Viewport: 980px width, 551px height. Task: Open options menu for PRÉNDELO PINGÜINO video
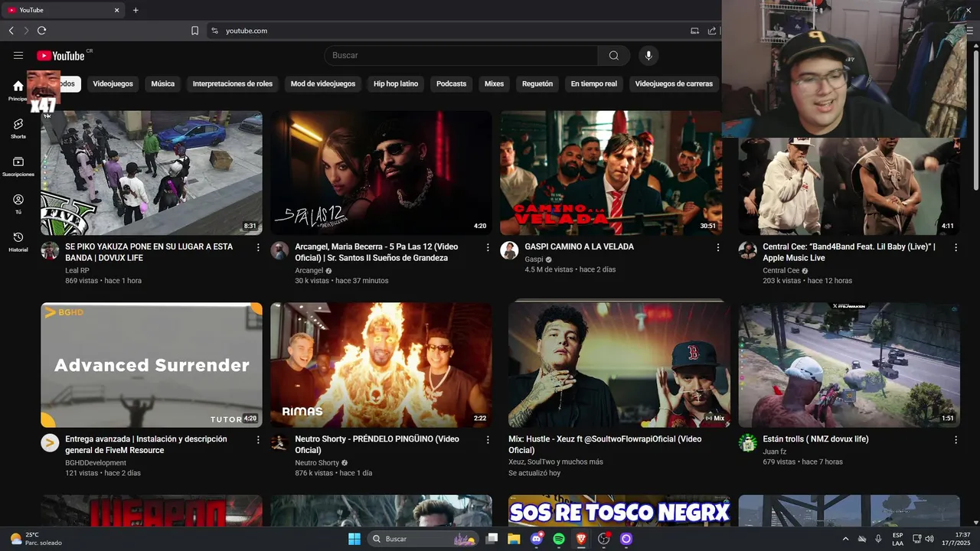[488, 439]
